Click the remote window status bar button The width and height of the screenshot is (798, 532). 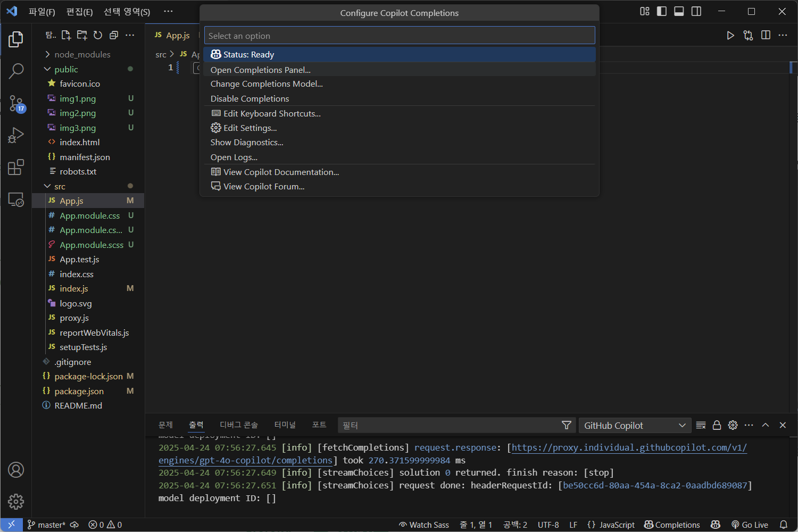(11, 525)
